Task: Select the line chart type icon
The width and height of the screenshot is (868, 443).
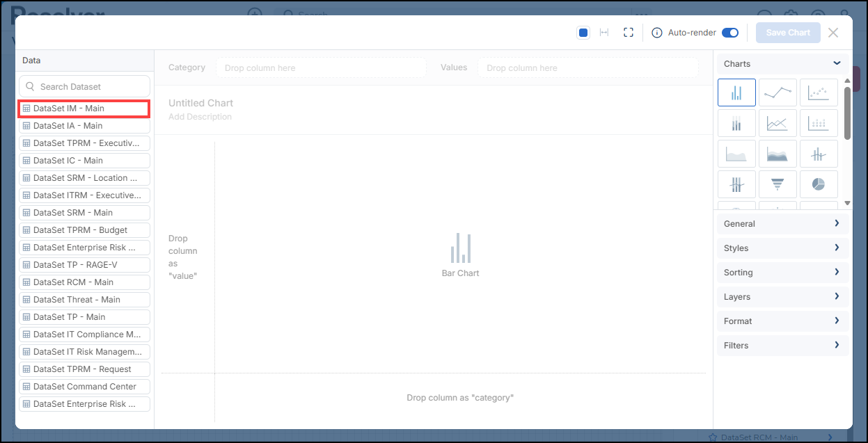Action: 778,92
